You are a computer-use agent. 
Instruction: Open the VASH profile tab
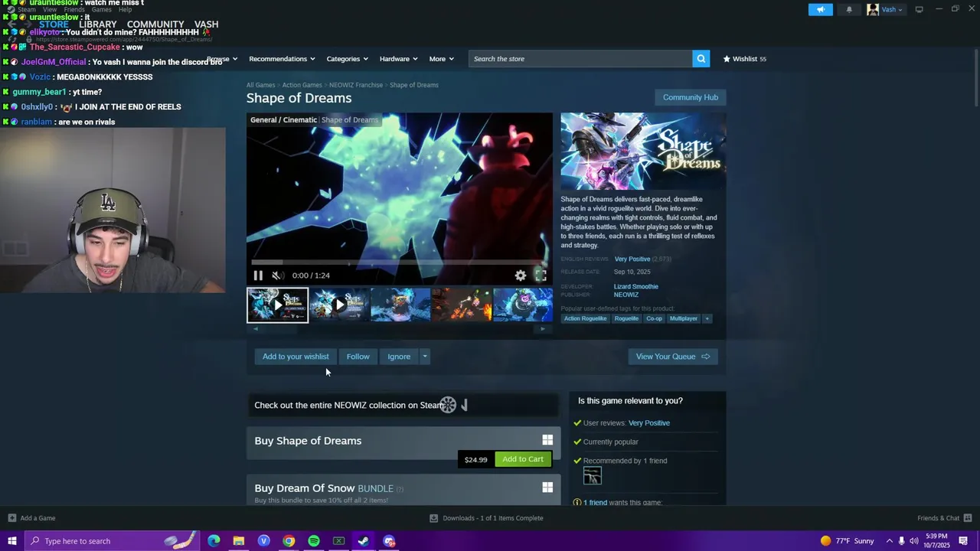(x=206, y=24)
